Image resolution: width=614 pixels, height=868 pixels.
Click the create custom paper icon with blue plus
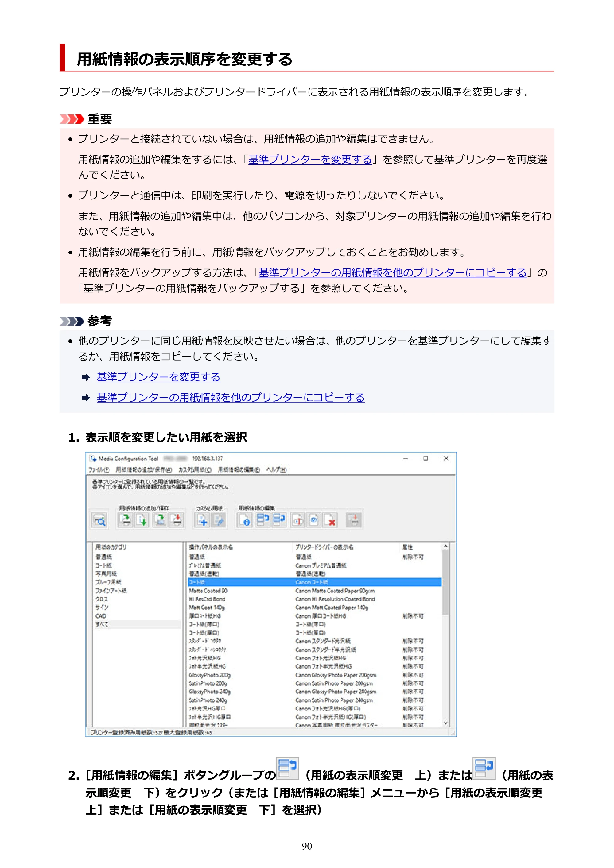pyautogui.click(x=202, y=520)
